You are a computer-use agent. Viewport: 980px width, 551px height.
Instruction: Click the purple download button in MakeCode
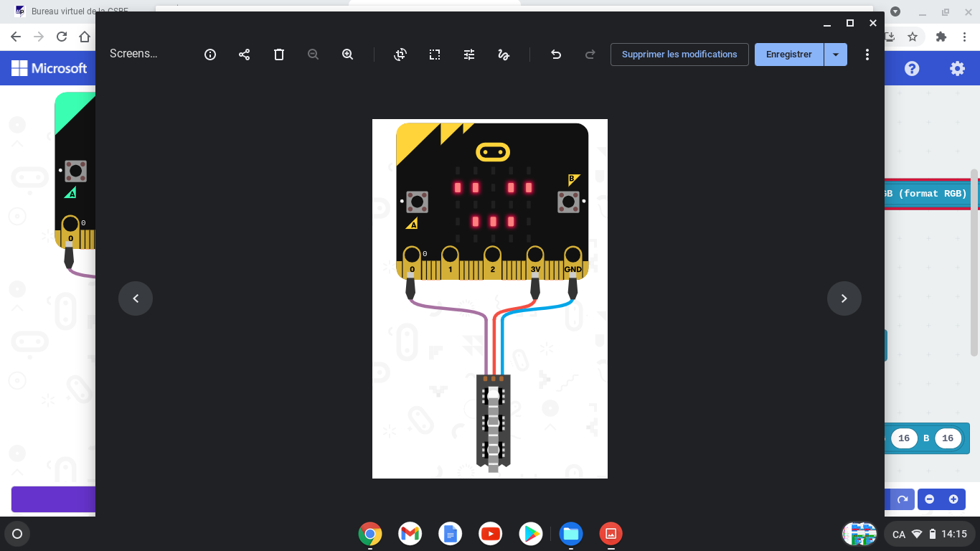tap(53, 499)
